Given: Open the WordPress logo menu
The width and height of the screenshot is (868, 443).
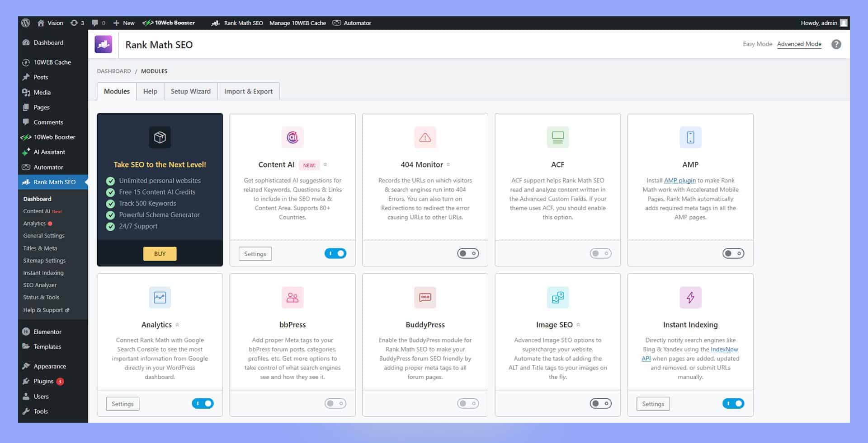Looking at the screenshot, I should [26, 23].
